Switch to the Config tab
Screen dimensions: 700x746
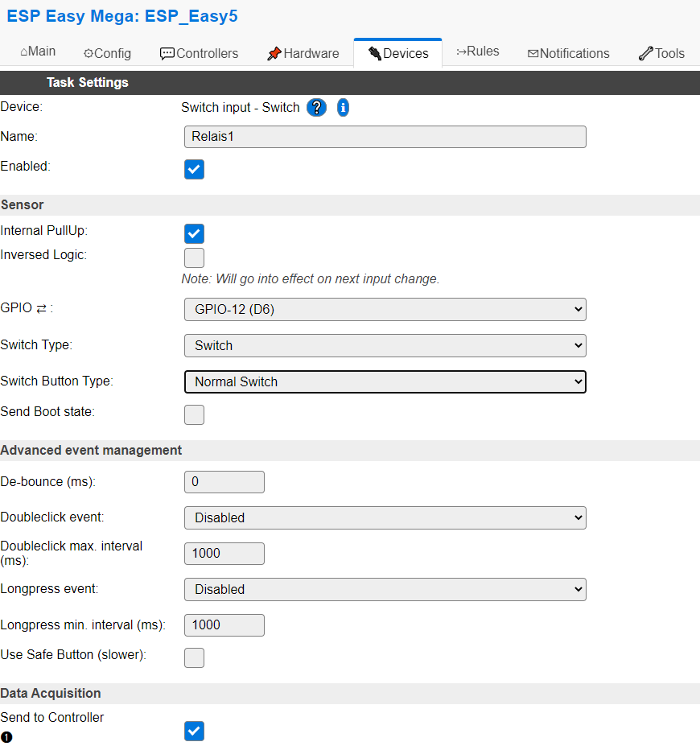[108, 53]
